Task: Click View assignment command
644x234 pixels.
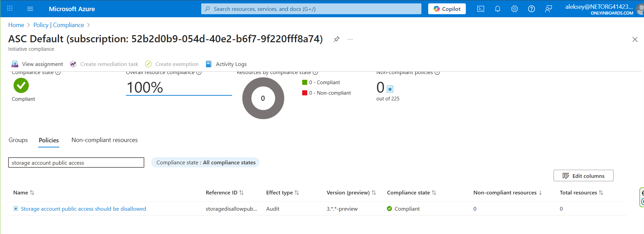Action: (x=37, y=64)
